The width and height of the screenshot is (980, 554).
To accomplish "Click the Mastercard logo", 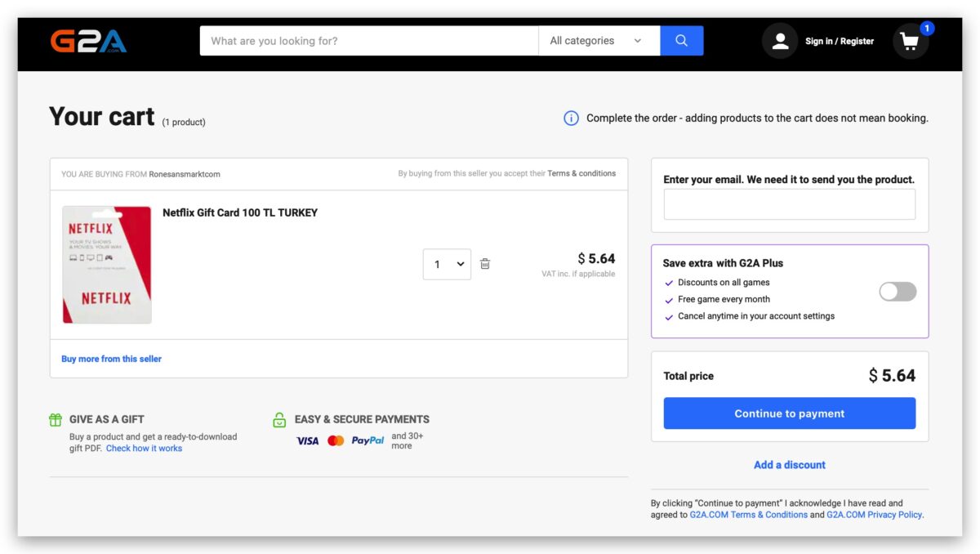I will coord(336,441).
